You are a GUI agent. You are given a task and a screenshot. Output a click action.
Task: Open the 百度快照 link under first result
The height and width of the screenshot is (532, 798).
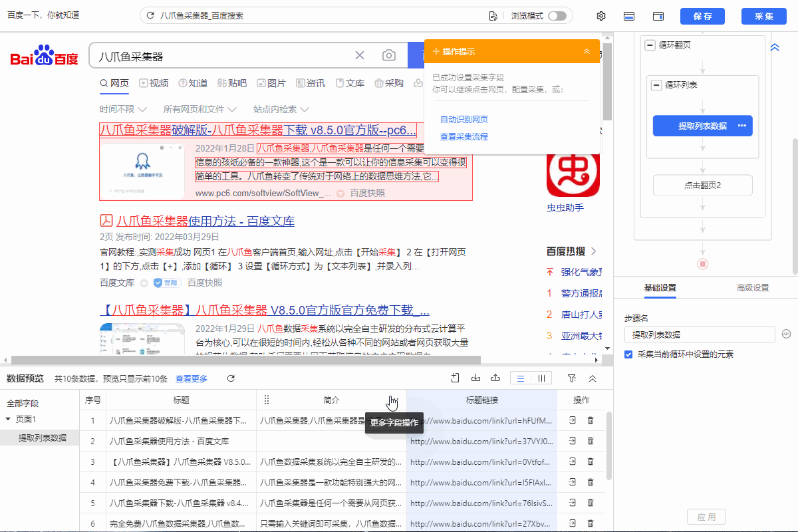tap(367, 193)
